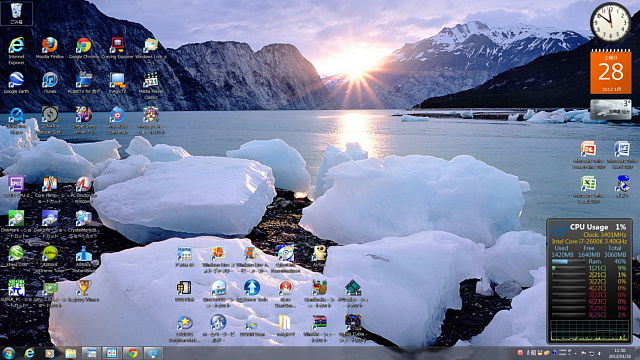The height and width of the screenshot is (360, 640).
Task: Open the Windows Live Mail desktop shortcut
Action: click(x=151, y=50)
